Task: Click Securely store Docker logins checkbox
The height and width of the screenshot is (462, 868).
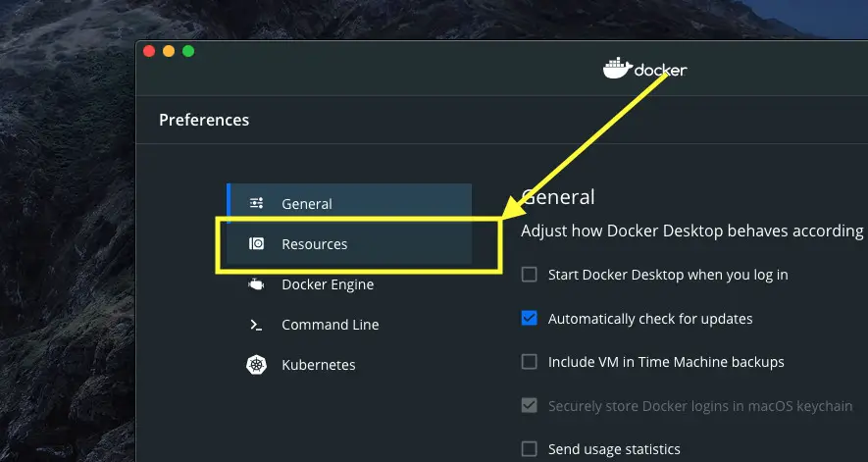Action: [530, 405]
